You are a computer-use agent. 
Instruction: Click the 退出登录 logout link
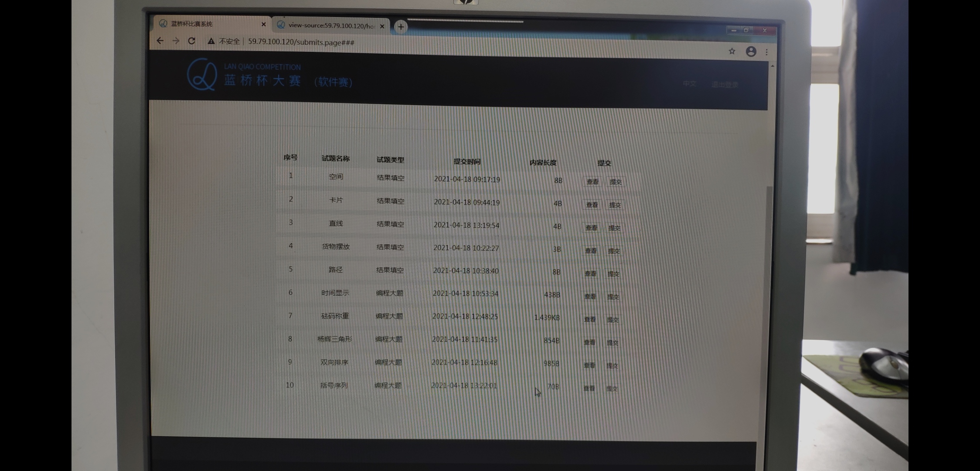click(x=725, y=84)
